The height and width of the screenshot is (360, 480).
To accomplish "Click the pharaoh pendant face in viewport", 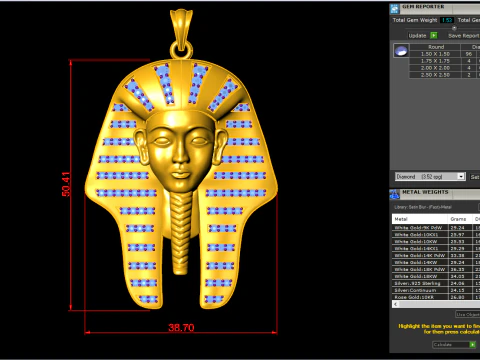I will 180,152.
